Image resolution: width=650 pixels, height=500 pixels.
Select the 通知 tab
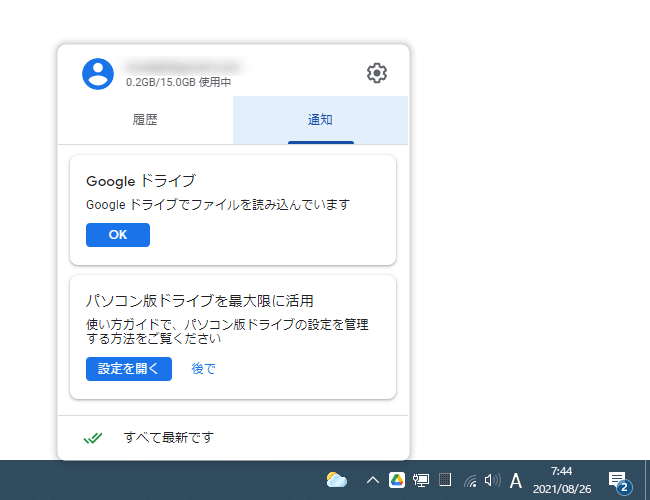tap(320, 120)
